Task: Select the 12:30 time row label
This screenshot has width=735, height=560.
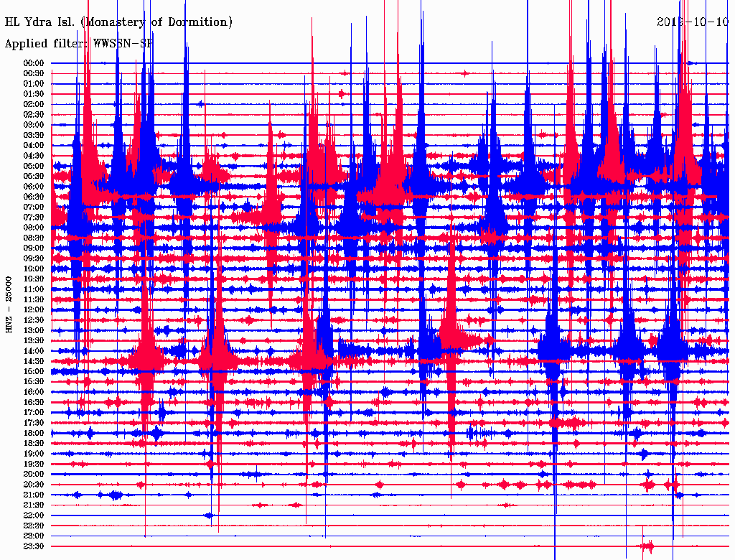Action: click(x=34, y=320)
